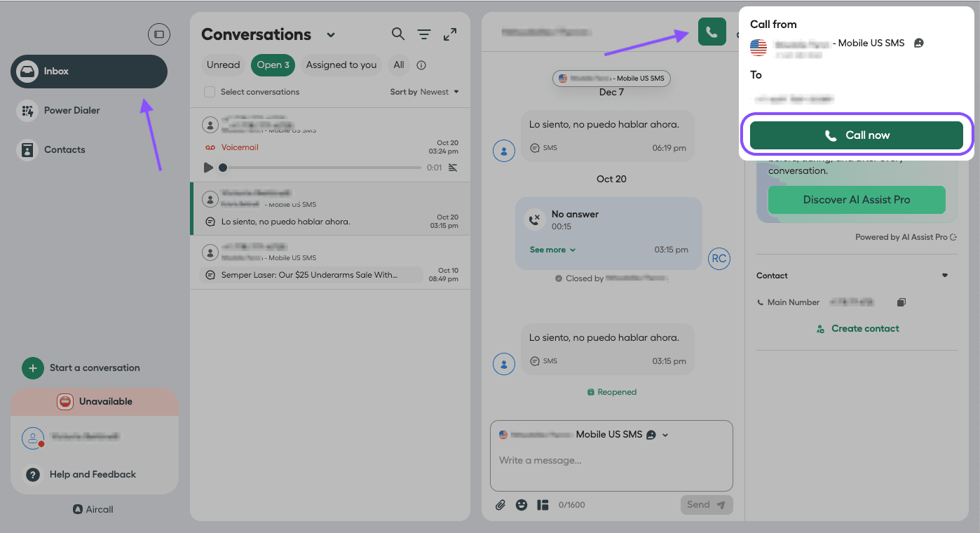This screenshot has height=533, width=980.
Task: Open Power Dialer in sidebar
Action: coord(72,110)
